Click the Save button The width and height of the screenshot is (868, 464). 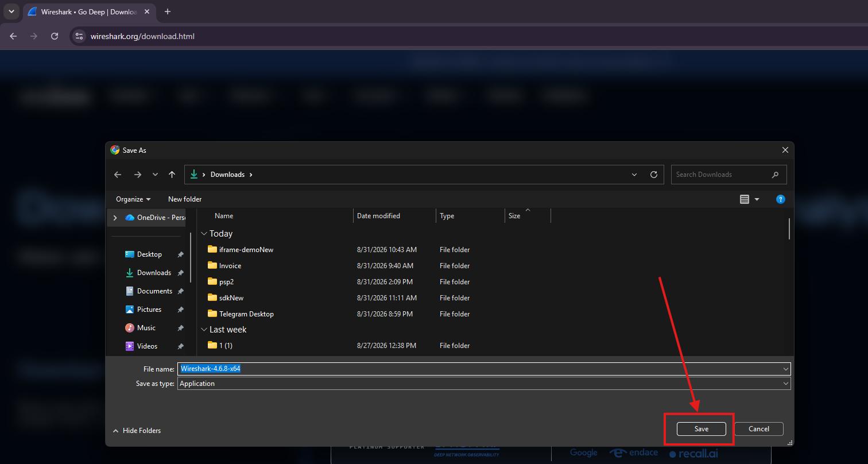702,429
